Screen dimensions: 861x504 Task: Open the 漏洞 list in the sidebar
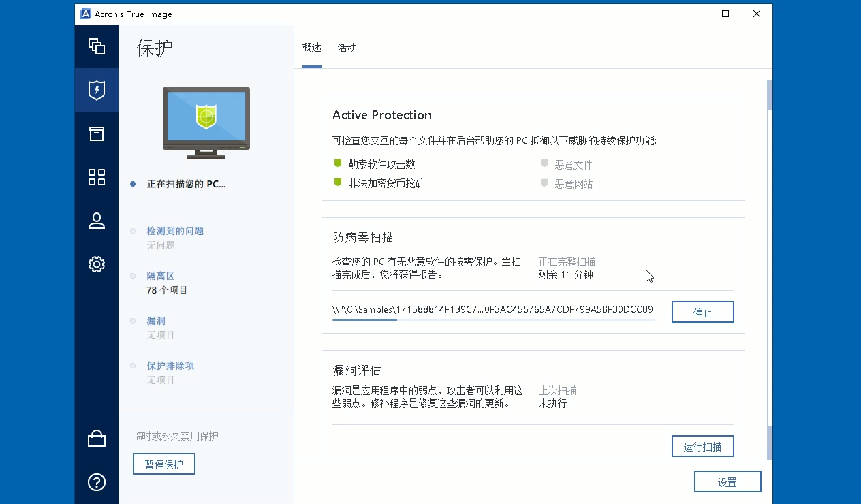click(156, 321)
